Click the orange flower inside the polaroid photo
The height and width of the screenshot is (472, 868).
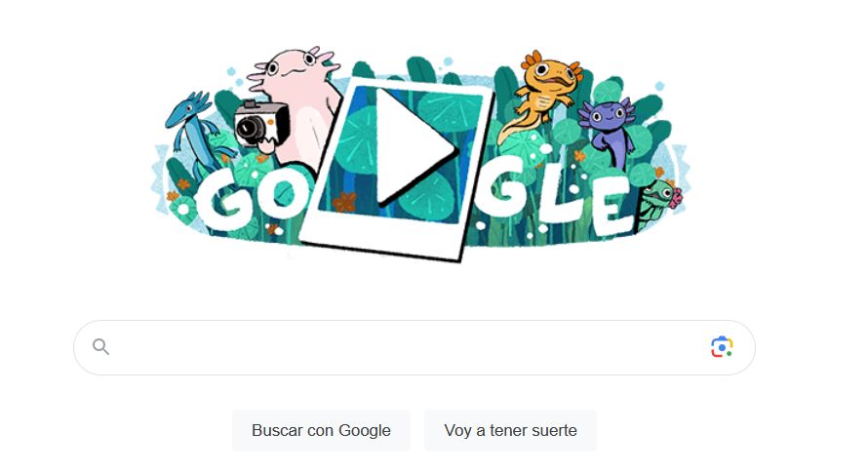point(344,202)
